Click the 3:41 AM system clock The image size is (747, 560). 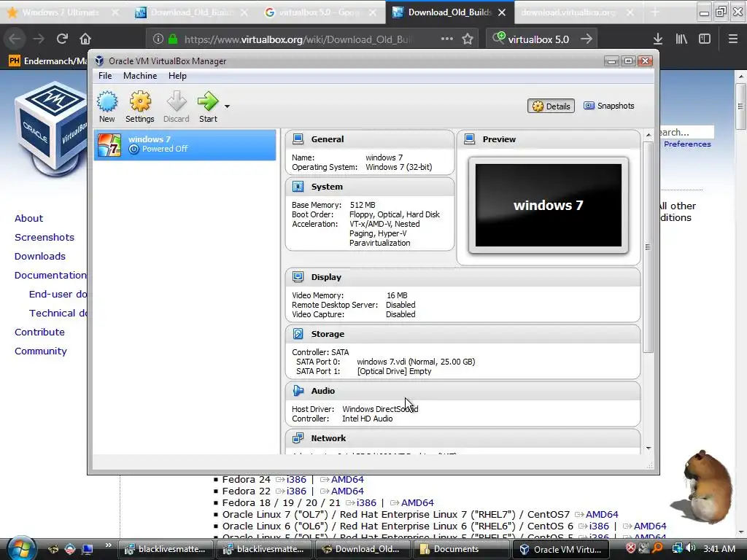coord(719,548)
